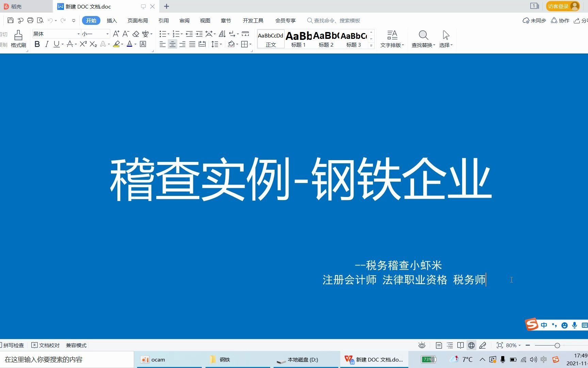Decrease font size with the A- icon
Viewport: 588px width, 368px height.
tap(126, 34)
